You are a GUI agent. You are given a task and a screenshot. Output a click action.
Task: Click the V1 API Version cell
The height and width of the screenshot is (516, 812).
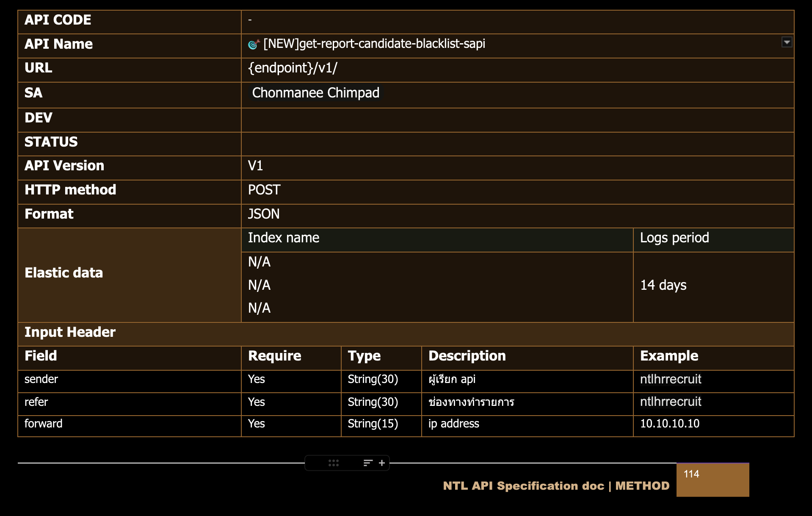point(255,166)
